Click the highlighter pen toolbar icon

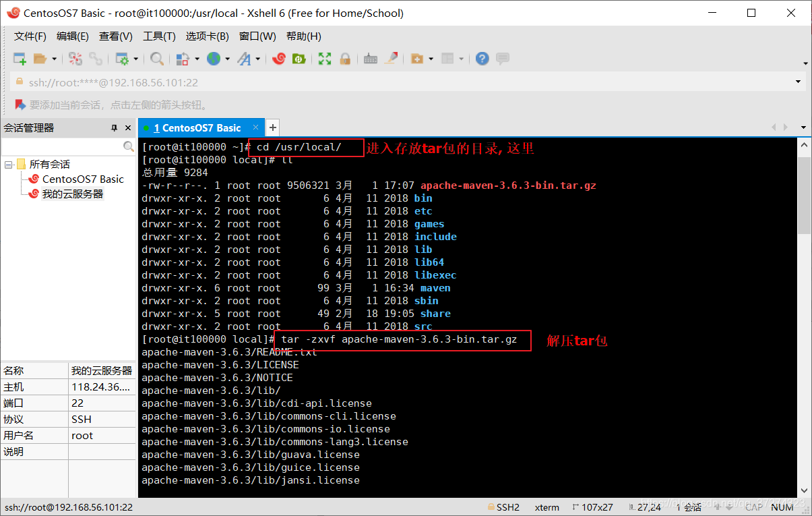point(391,59)
